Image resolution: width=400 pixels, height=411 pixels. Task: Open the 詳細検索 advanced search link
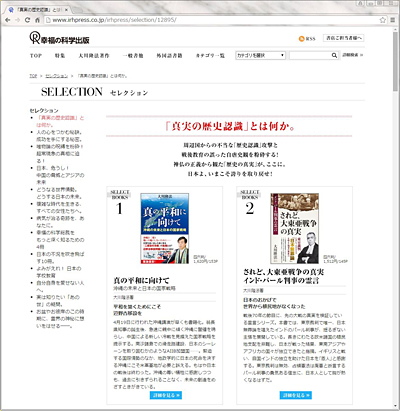353,55
